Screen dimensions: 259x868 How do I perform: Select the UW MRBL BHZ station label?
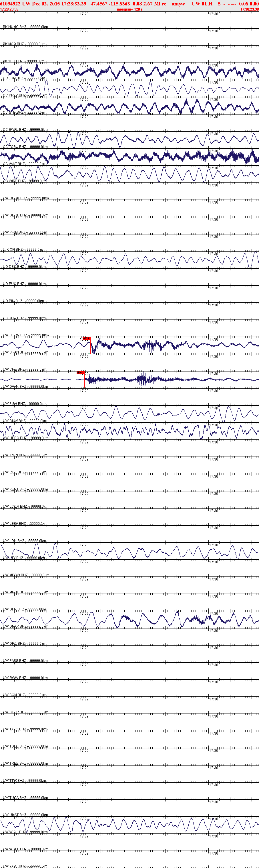point(26,592)
